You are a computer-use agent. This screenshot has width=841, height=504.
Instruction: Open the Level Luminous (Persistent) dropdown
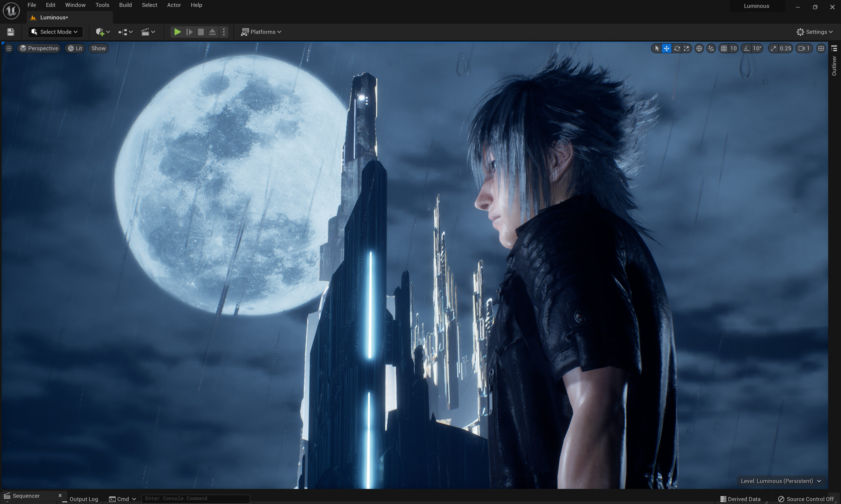pyautogui.click(x=781, y=481)
